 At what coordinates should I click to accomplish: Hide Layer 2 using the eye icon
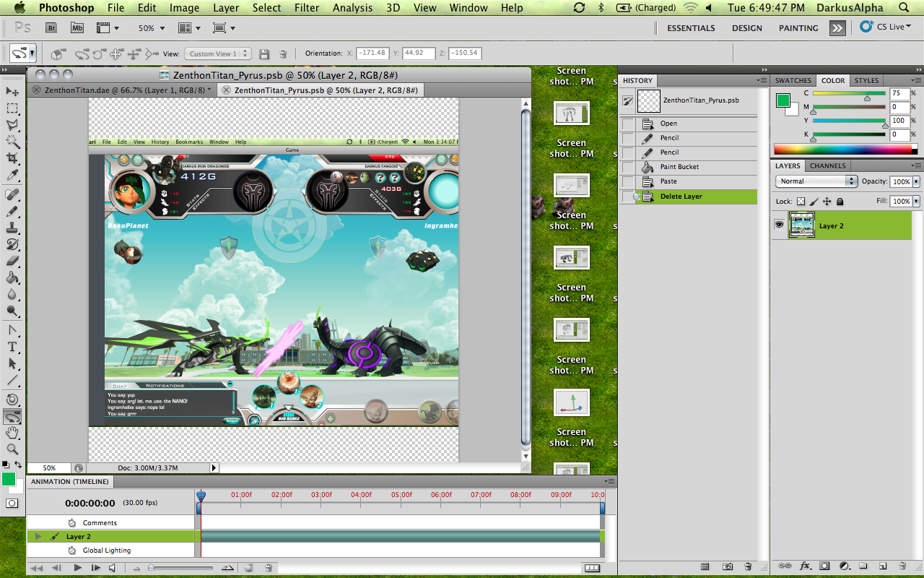[x=779, y=225]
